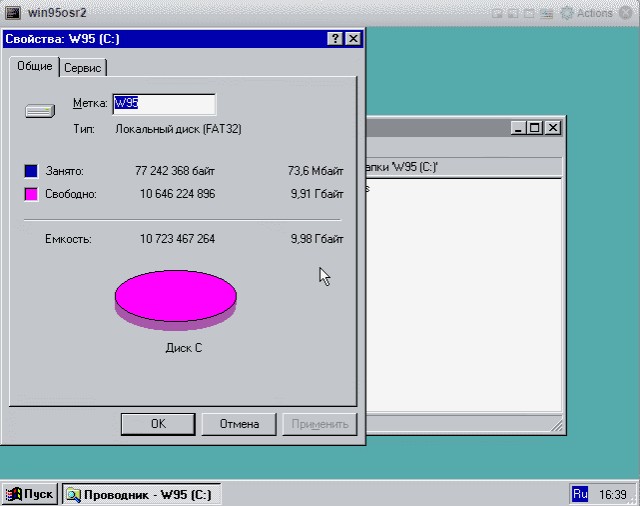640x506 pixels.
Task: Click the '77 242 368 байт' value
Action: [x=175, y=171]
